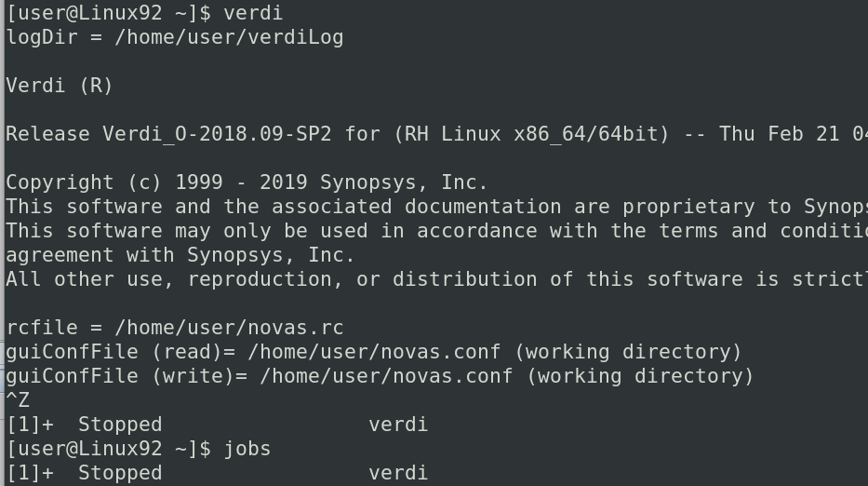The image size is (868, 486).
Task: Click the '^Z' suspend marker line
Action: 18,400
